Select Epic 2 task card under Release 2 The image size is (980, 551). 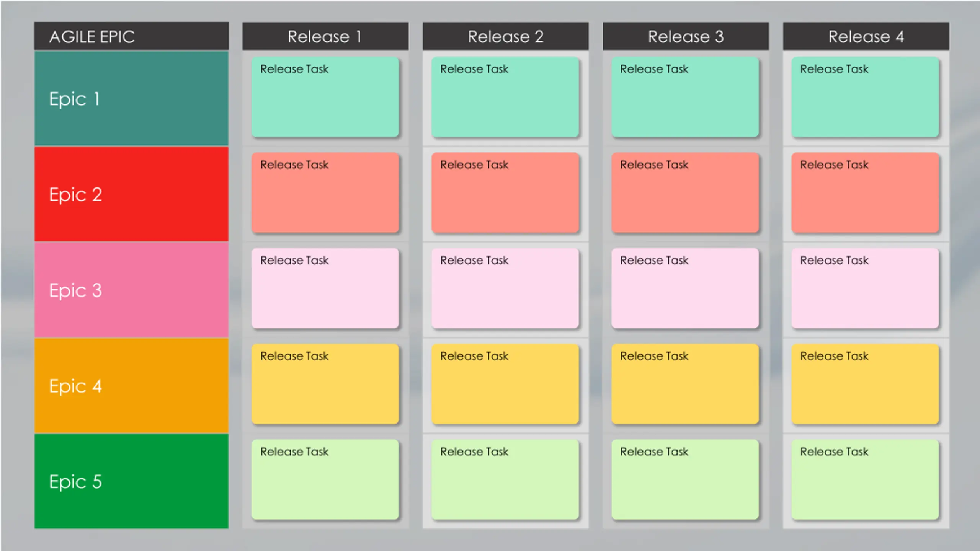tap(505, 192)
